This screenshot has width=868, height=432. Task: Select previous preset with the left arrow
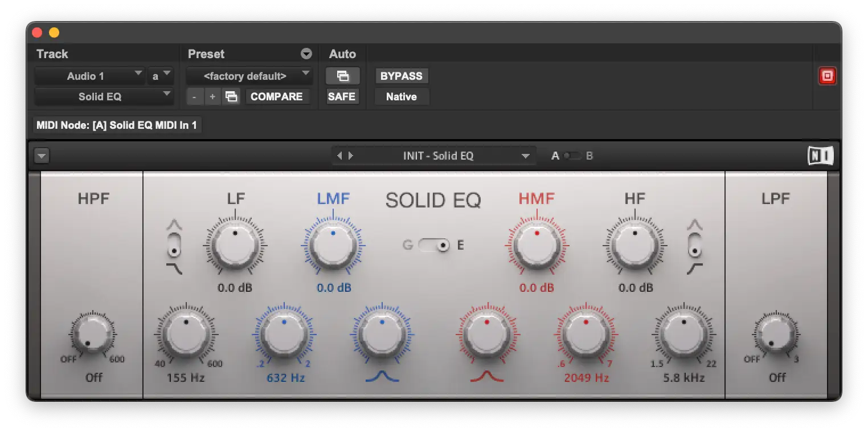point(339,156)
